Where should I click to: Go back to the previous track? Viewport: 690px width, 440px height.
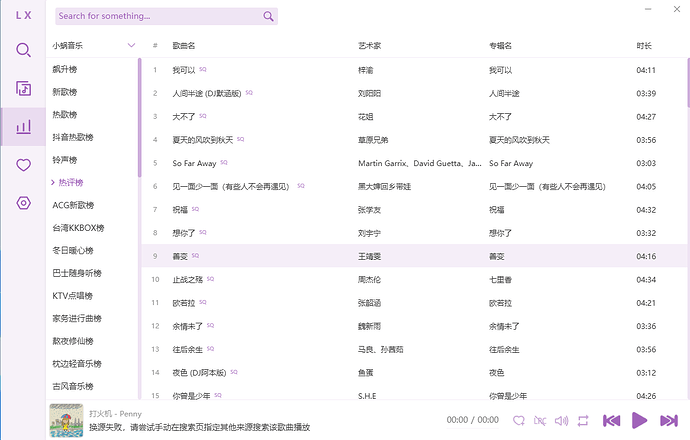point(611,420)
